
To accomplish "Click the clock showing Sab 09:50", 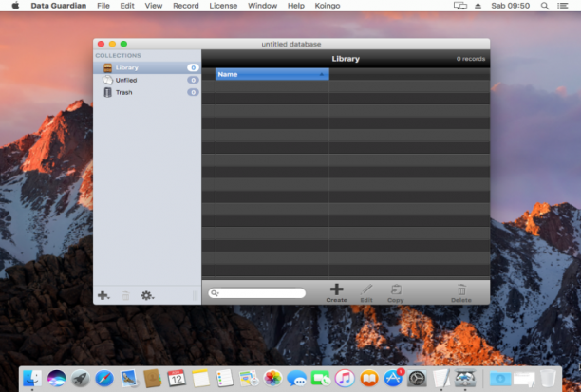I will tap(510, 6).
